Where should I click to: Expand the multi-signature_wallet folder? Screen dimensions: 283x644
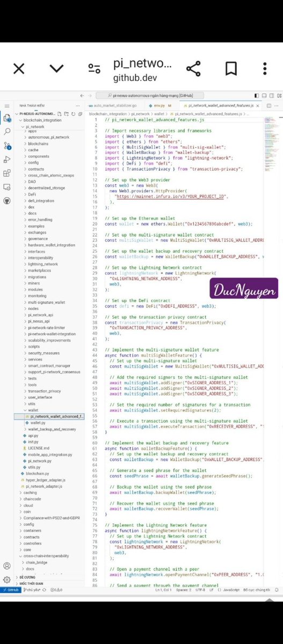point(46,302)
